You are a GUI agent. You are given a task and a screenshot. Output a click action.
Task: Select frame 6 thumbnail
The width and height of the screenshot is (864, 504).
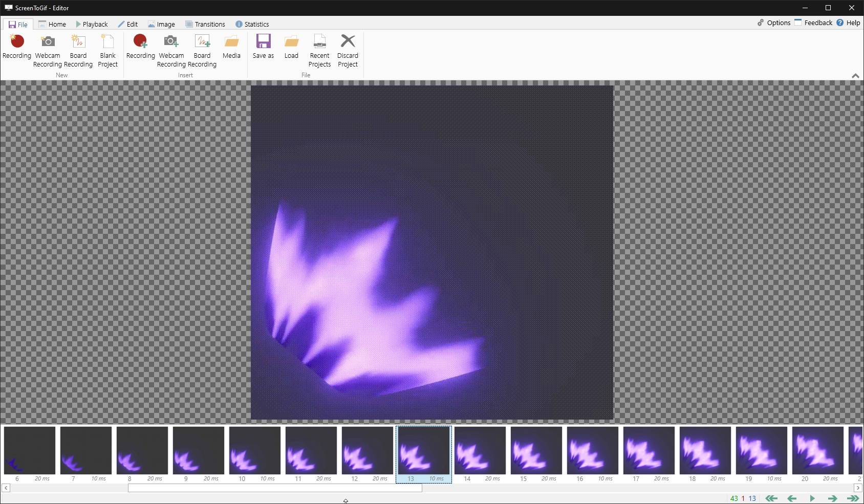click(30, 451)
